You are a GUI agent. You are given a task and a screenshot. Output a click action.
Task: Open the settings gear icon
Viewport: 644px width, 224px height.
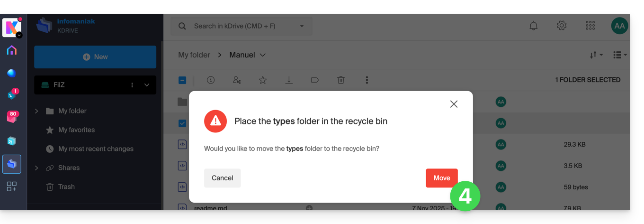[x=562, y=26]
